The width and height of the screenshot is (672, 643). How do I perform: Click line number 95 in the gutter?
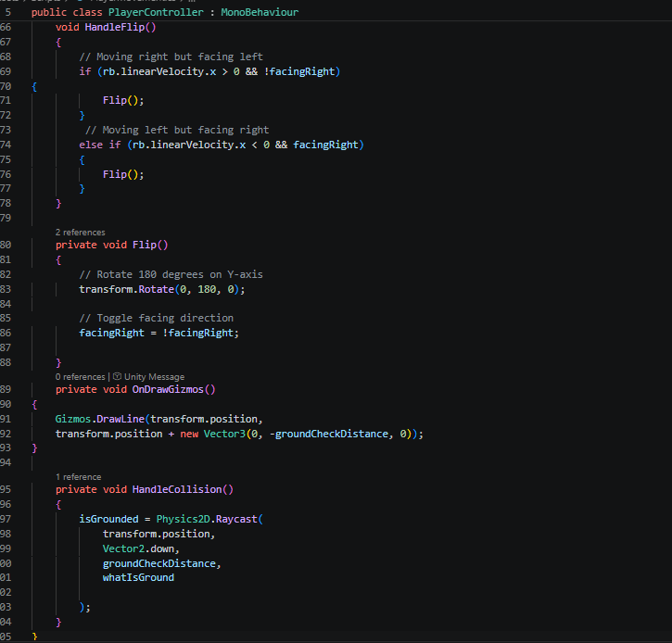pyautogui.click(x=6, y=489)
